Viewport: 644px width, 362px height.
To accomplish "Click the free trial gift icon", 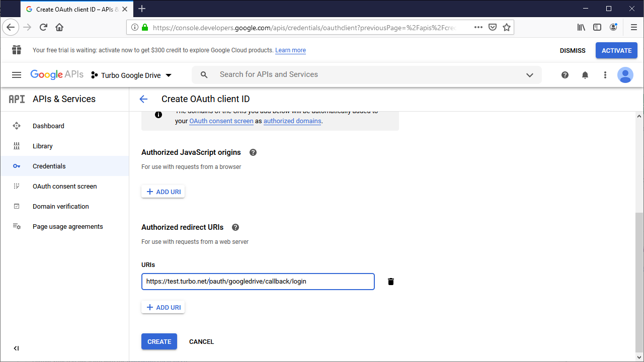I will coord(17,50).
